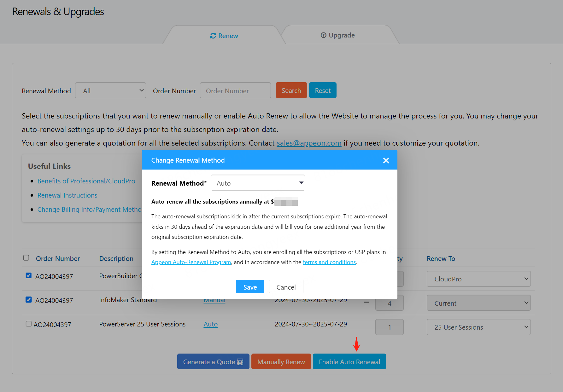Click into the Order Number search field
This screenshot has height=392, width=563.
(x=235, y=91)
